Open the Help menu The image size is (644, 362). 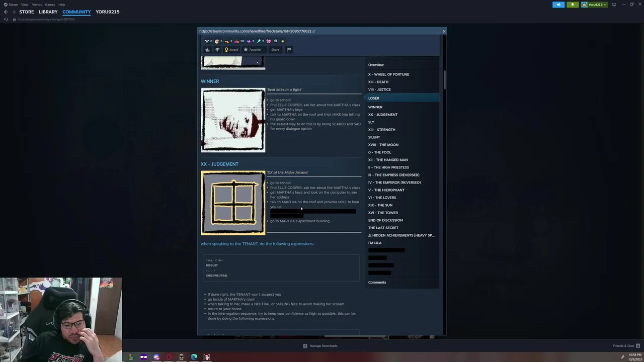pos(61,5)
